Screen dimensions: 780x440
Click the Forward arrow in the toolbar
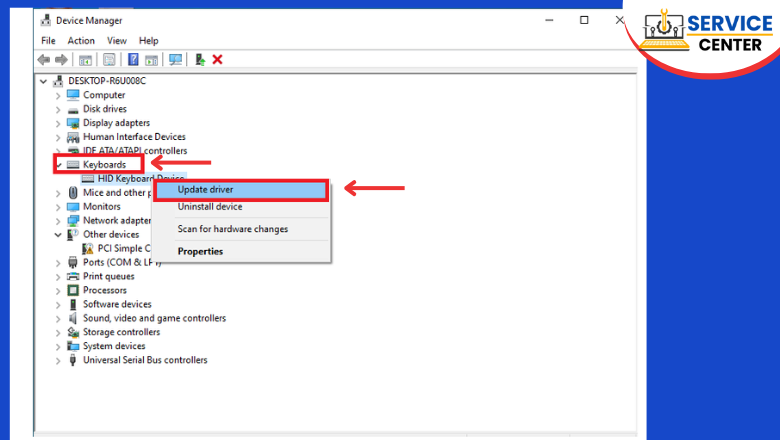[x=61, y=60]
